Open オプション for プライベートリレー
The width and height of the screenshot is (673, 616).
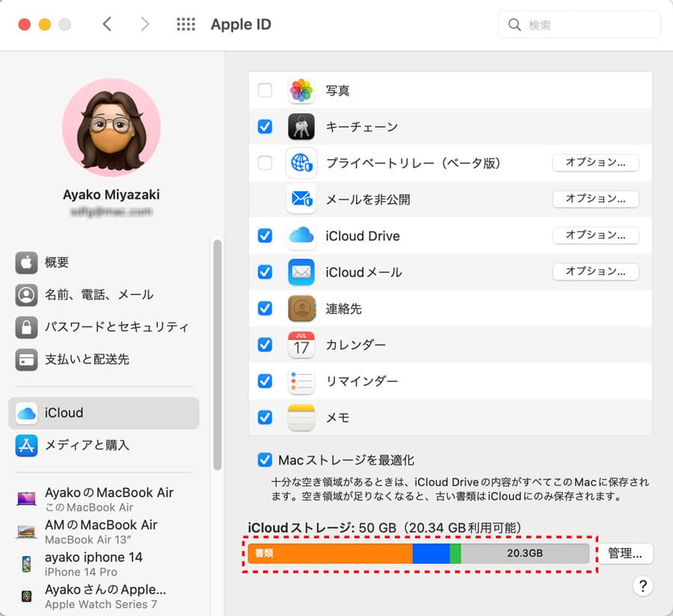[596, 162]
